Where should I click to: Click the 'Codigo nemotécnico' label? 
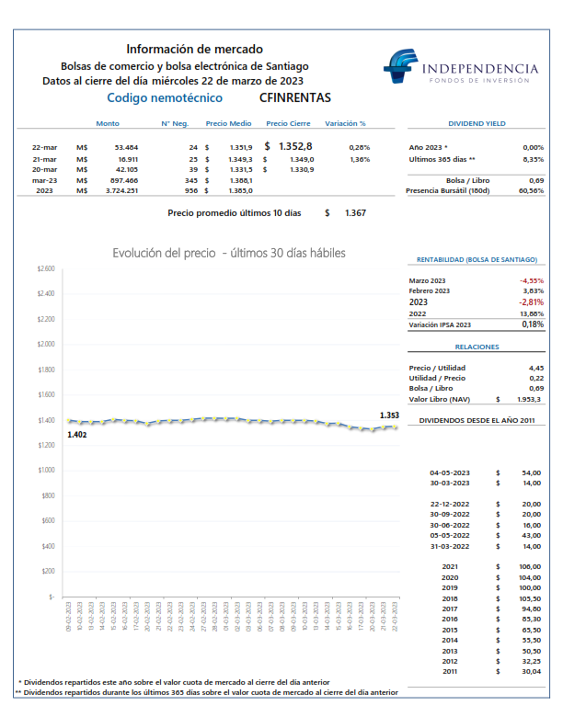tap(165, 98)
